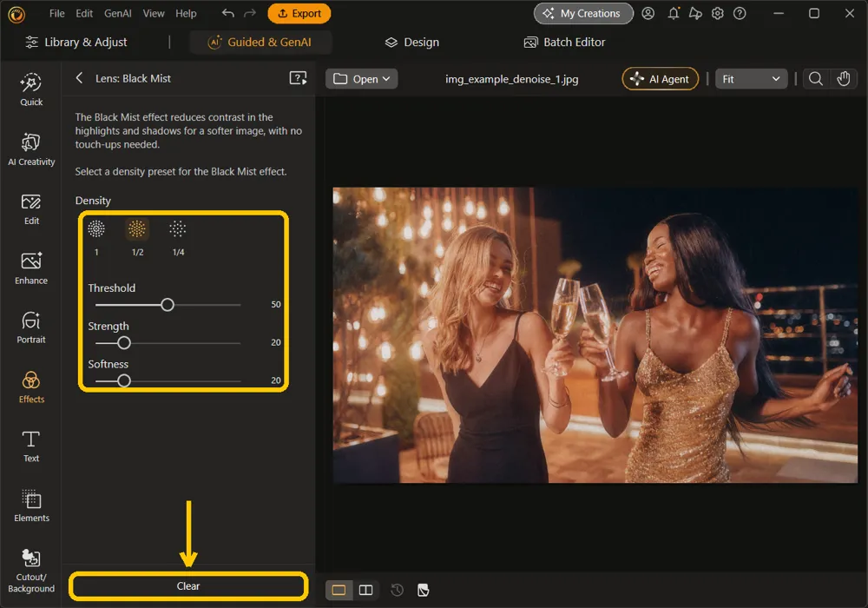Click the zoom magnifier tool

pyautogui.click(x=815, y=79)
